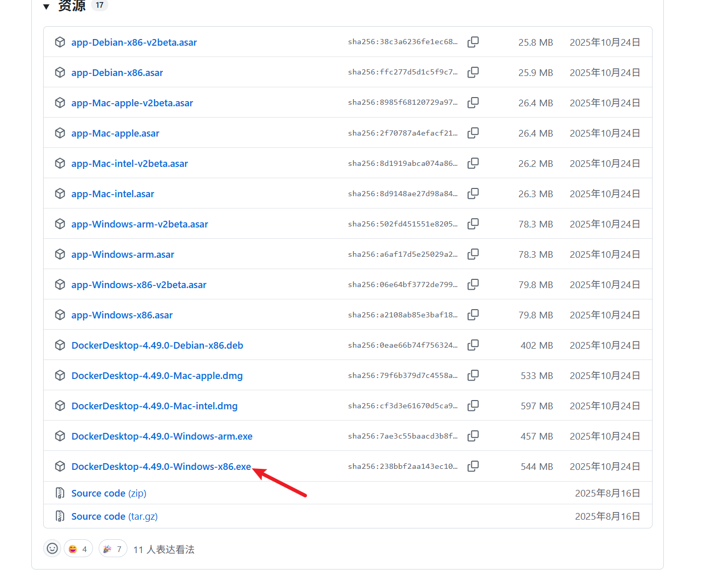
Task: Download DockerDesktop-4.49.0-Debian-x86.deb
Action: 157,346
